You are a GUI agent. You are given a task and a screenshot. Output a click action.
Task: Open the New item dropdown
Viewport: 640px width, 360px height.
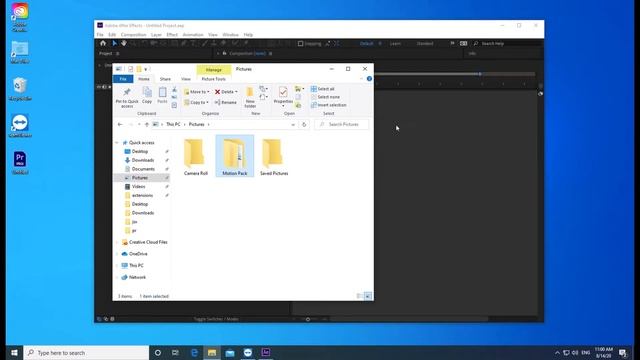[264, 89]
